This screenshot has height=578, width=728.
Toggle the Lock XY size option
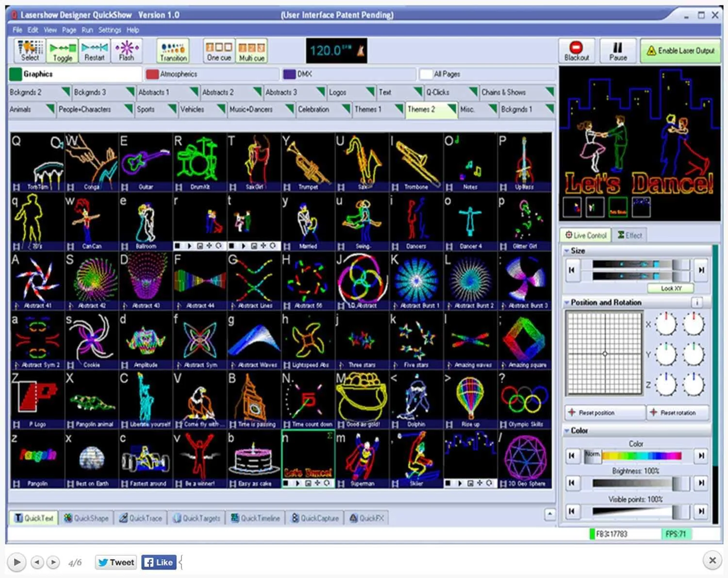(x=671, y=289)
